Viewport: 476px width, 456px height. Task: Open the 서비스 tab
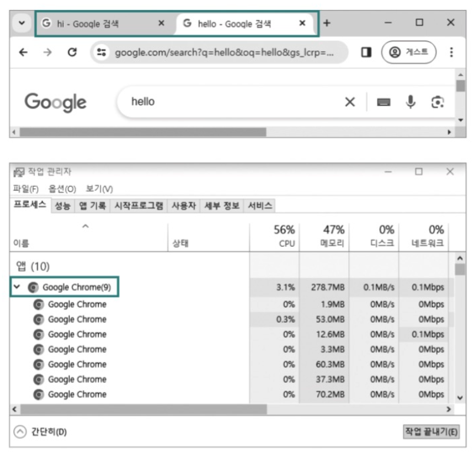pos(260,206)
